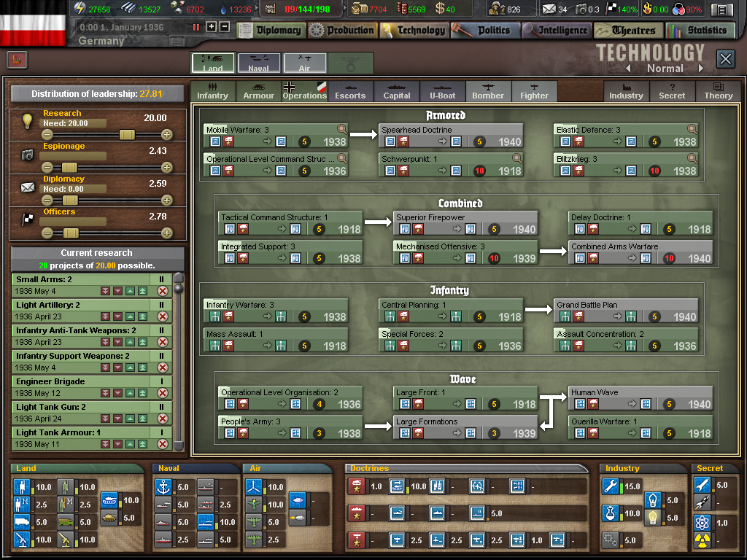The height and width of the screenshot is (560, 747).
Task: Click the blue rocket secret icon
Action: pos(703,485)
